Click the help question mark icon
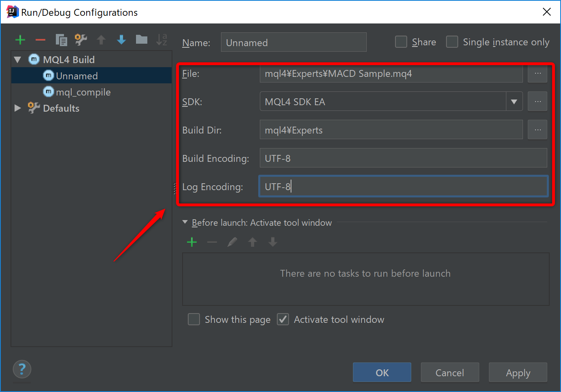 click(x=22, y=369)
